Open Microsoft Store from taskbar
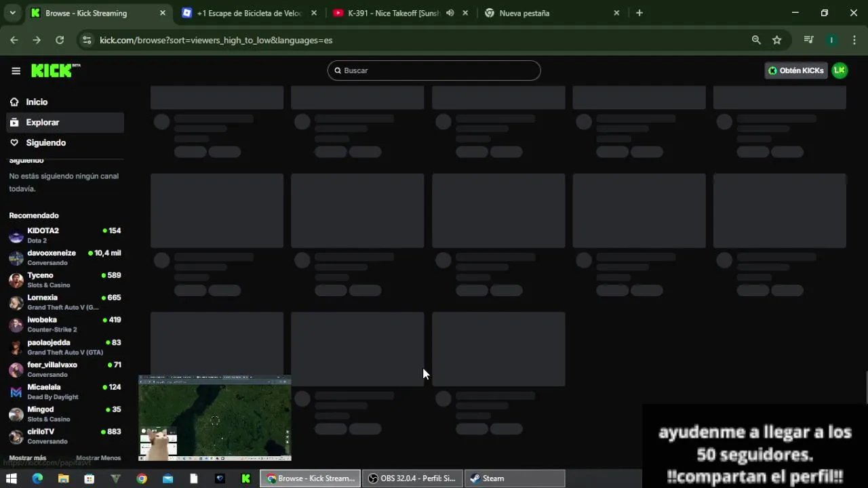Viewport: 868px width, 488px height. pos(89,479)
